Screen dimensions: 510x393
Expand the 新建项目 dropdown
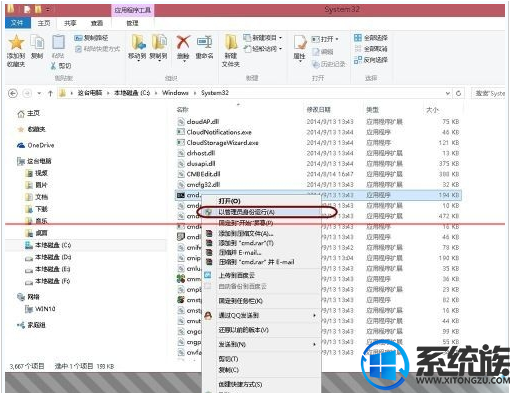(x=280, y=38)
